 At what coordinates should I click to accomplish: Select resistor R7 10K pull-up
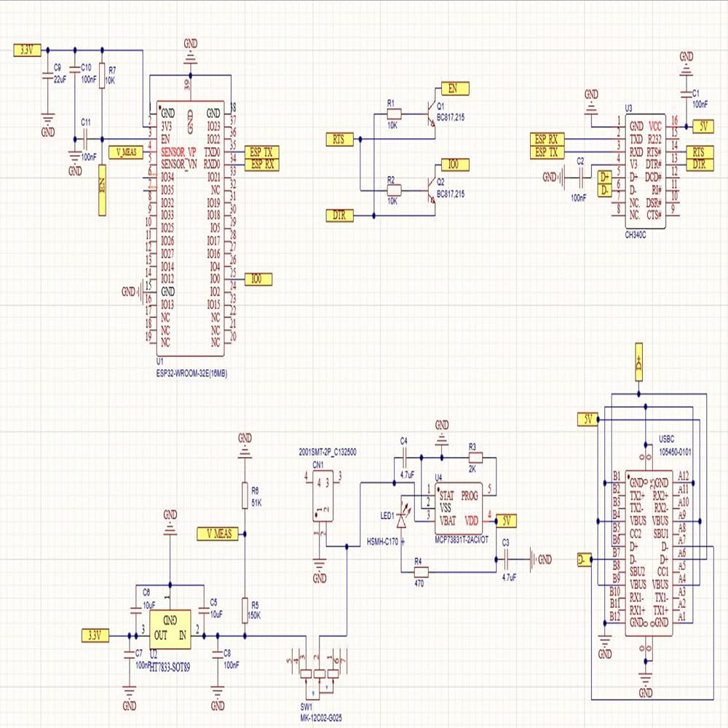click(102, 76)
